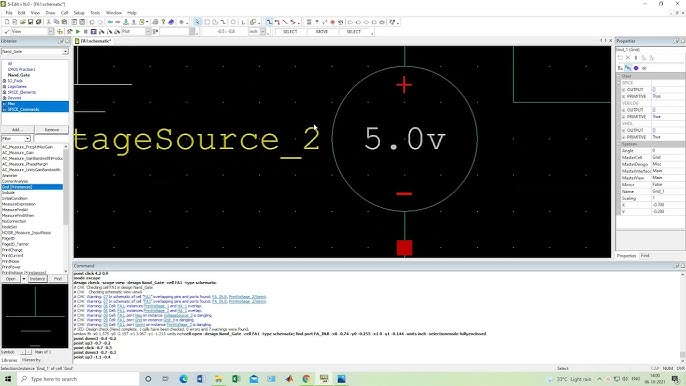Screen dimensions: 686x386
Task: Click the Instance button below cell list
Action: click(38, 279)
